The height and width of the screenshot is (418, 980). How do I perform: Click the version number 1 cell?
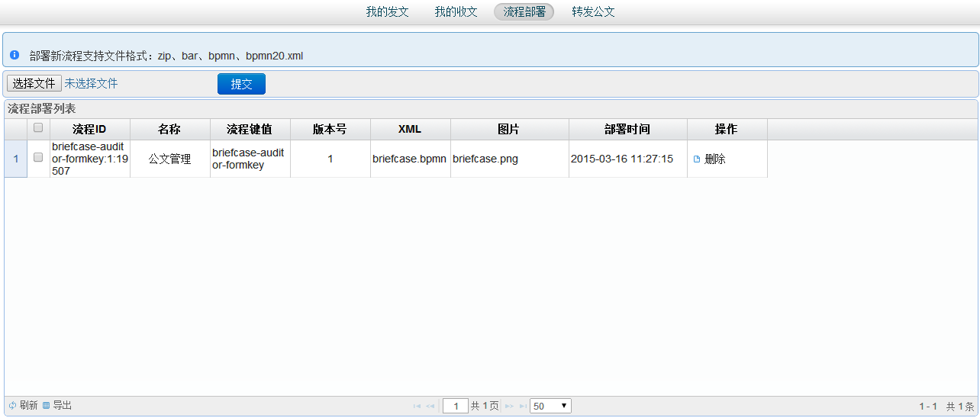(330, 159)
